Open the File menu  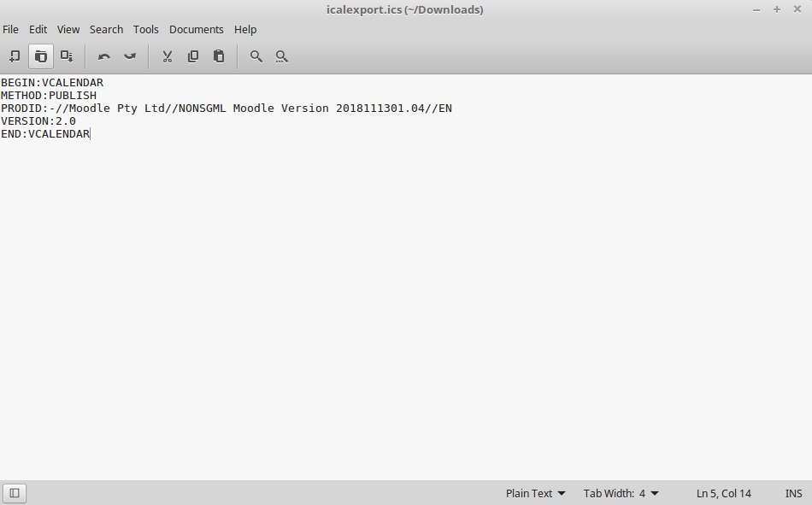click(x=10, y=30)
